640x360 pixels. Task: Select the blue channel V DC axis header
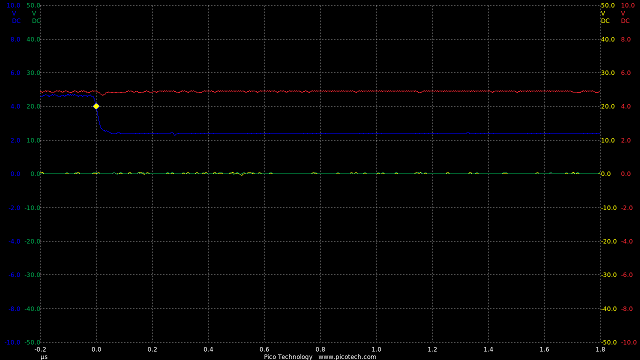[x=15, y=17]
